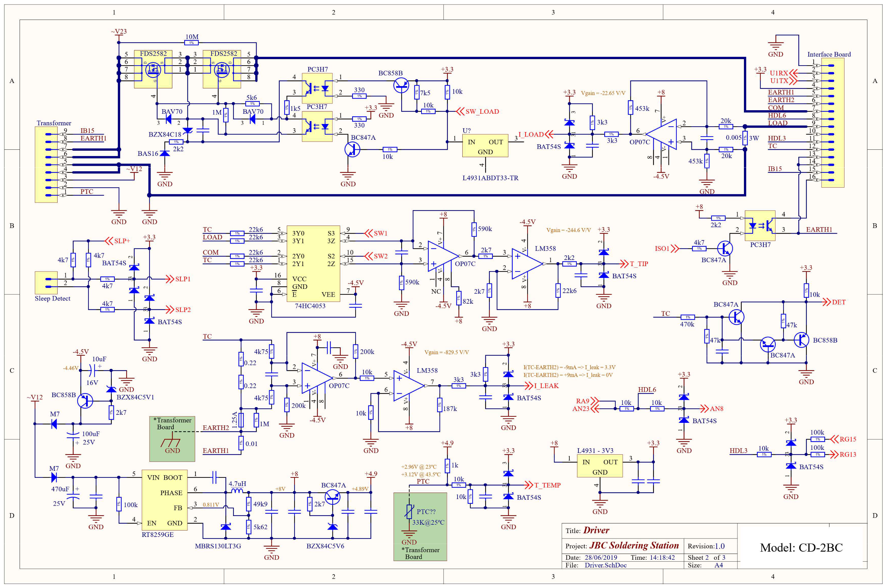Viewport: 887px width, 588px height.
Task: Select the 470k resistor on TC line
Action: [687, 317]
